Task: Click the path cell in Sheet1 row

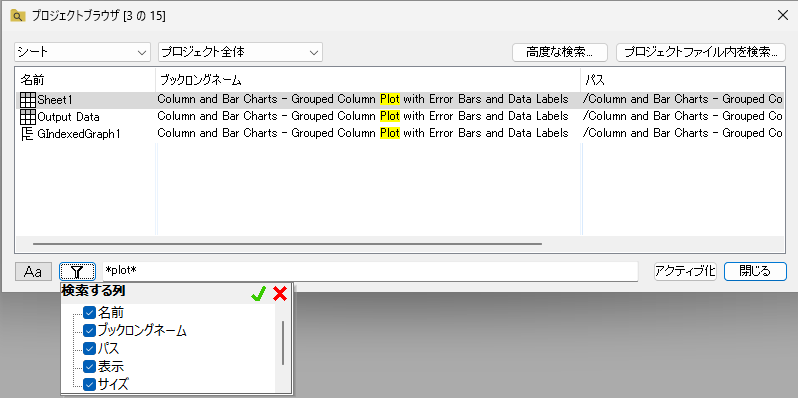Action: tap(682, 99)
